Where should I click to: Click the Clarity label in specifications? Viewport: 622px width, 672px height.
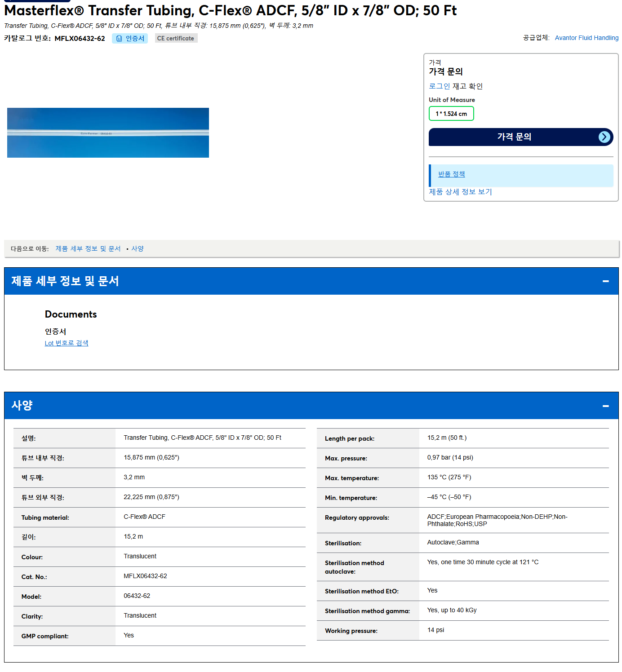(32, 617)
